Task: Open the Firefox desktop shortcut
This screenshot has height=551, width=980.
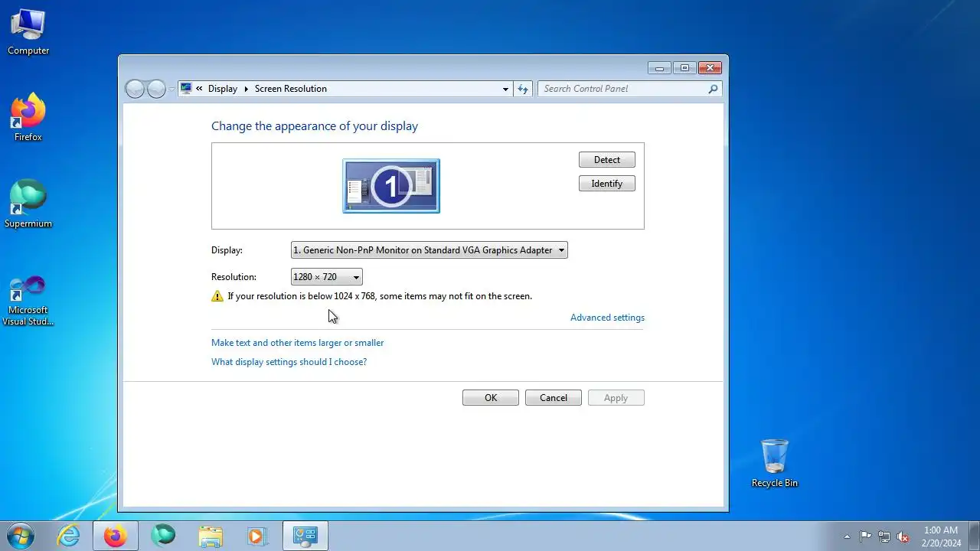Action: point(28,118)
